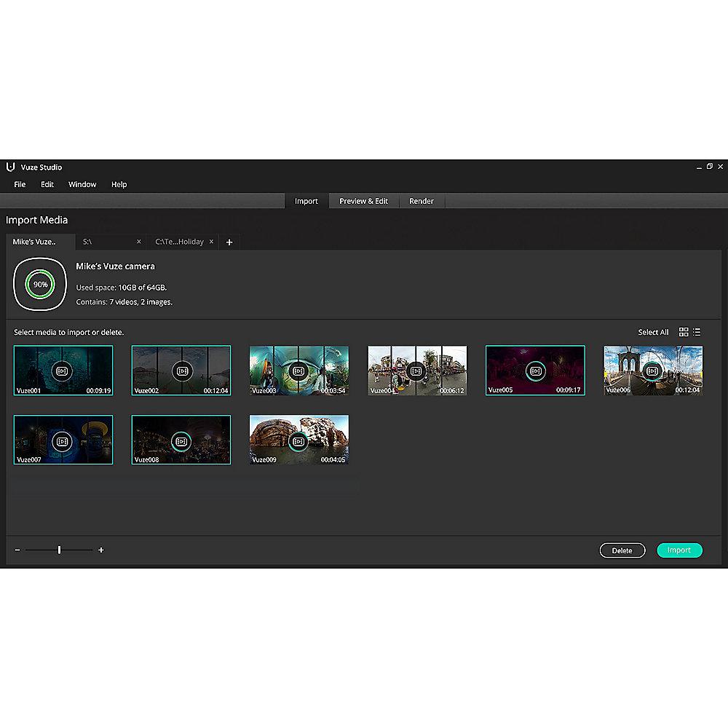
Task: Click the Vuze009 duration 00:04:05
Action: pyautogui.click(x=333, y=459)
